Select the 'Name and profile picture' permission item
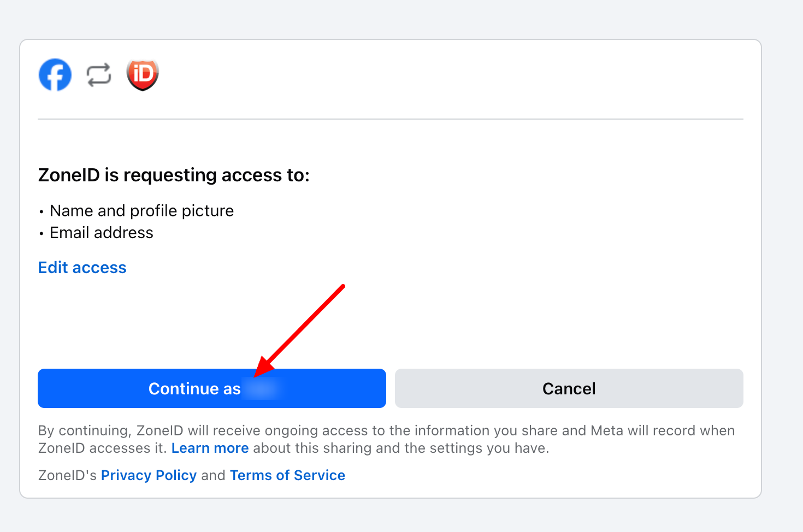 click(x=141, y=211)
